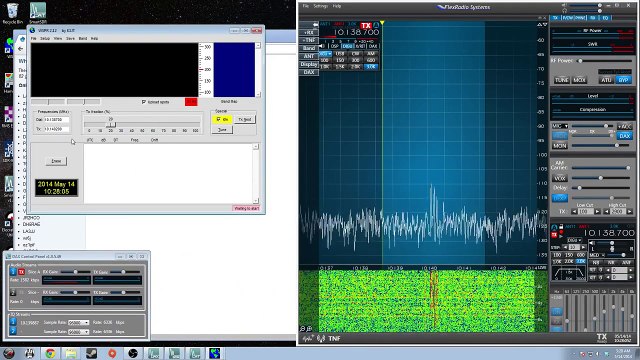Collapse the panadapter side menu arrow
640x360 pixels.
(315, 25)
